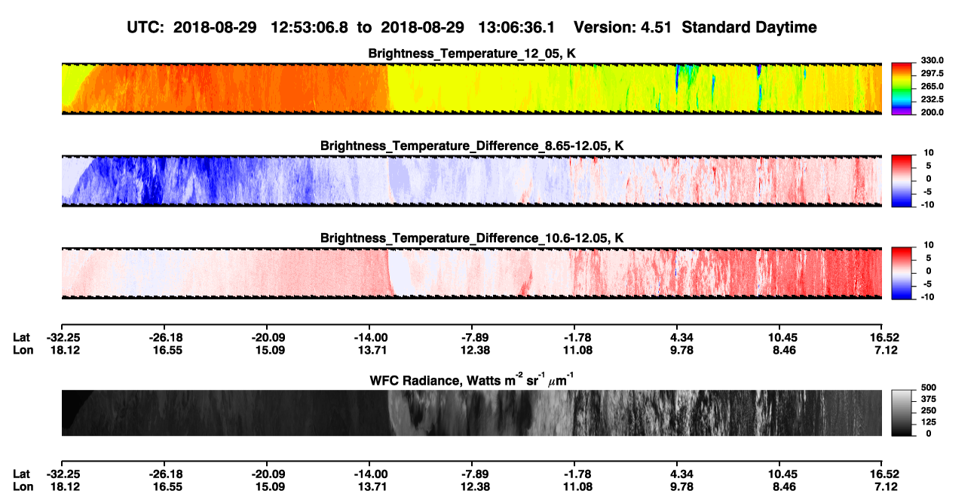Click the UTC time range title
Image resolution: width=980 pixels, height=503 pixels.
coord(471,27)
